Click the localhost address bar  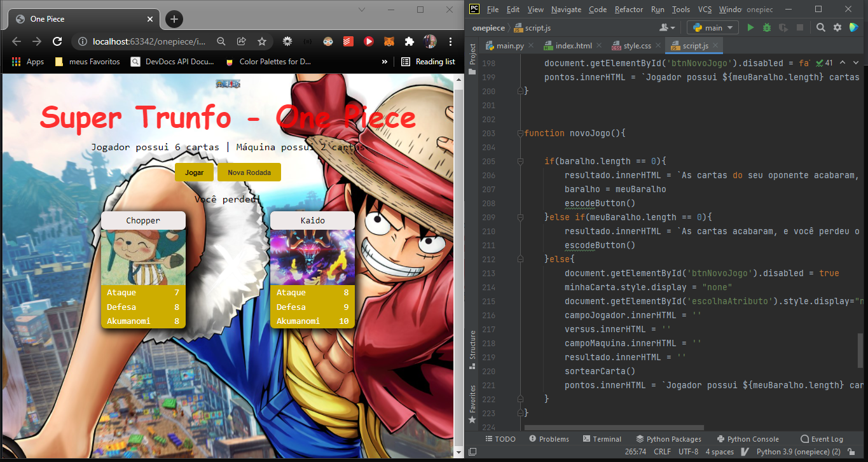(x=159, y=41)
